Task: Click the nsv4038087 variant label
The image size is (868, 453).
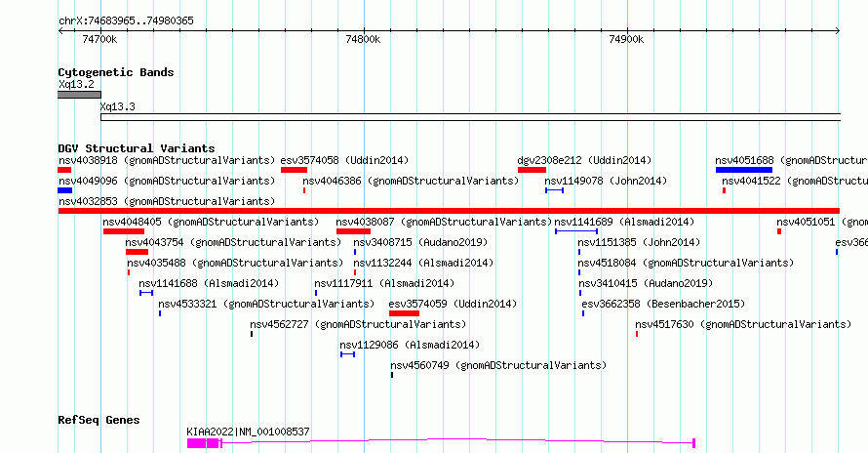Action: point(444,223)
